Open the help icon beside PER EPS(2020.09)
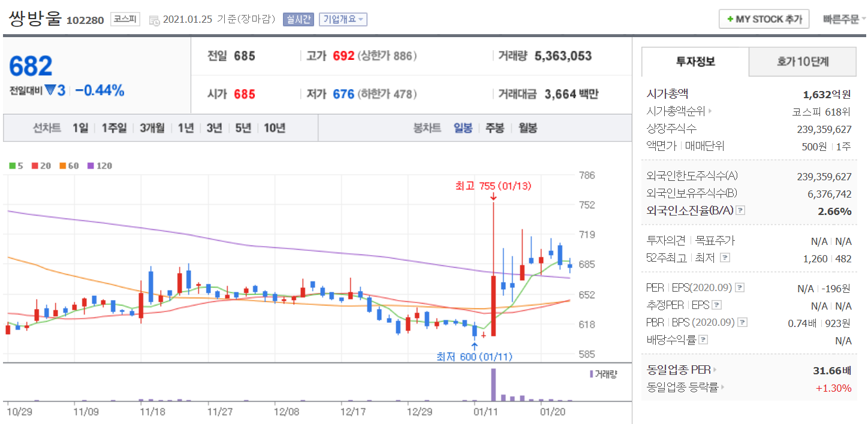The height and width of the screenshot is (424, 868). coord(740,288)
